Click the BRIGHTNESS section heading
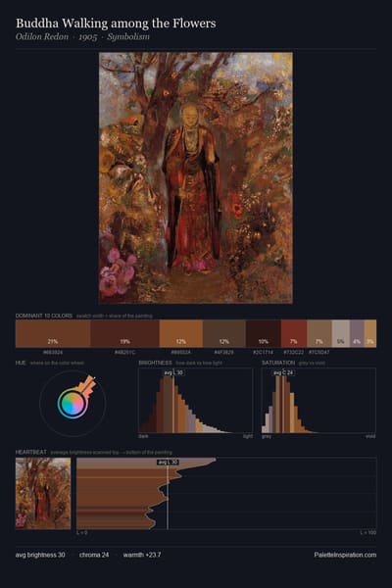Image resolution: width=392 pixels, height=588 pixels. point(155,363)
